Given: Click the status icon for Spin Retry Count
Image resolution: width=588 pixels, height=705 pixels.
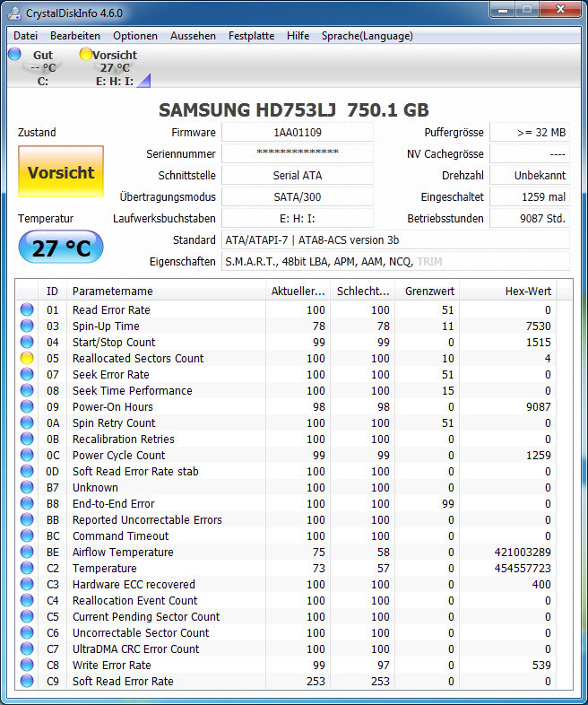Looking at the screenshot, I should tap(27, 422).
